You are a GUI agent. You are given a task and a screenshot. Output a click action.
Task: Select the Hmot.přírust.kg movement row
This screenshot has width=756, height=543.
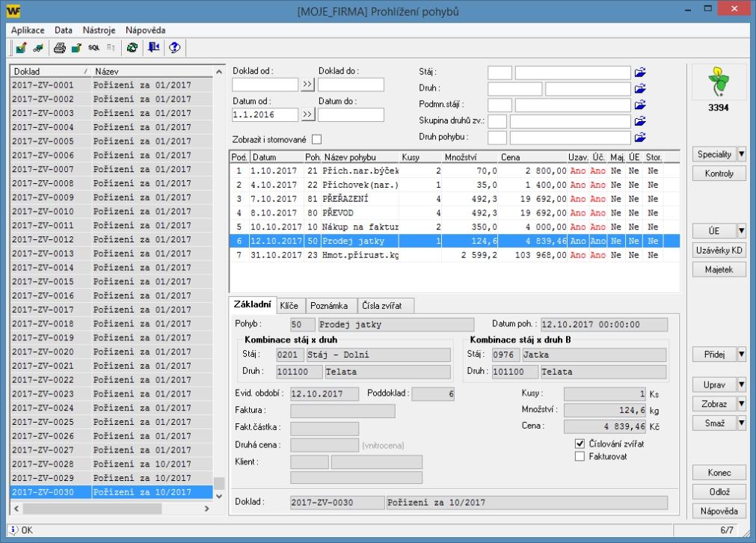tap(455, 255)
